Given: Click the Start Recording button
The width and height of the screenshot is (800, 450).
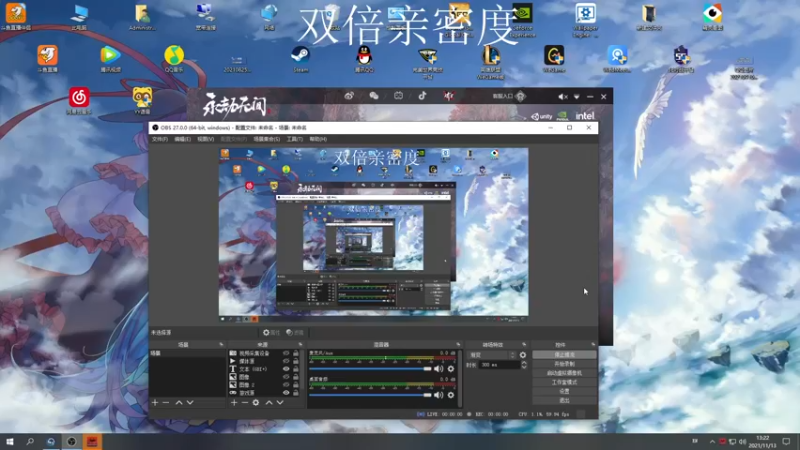Looking at the screenshot, I should 564,364.
